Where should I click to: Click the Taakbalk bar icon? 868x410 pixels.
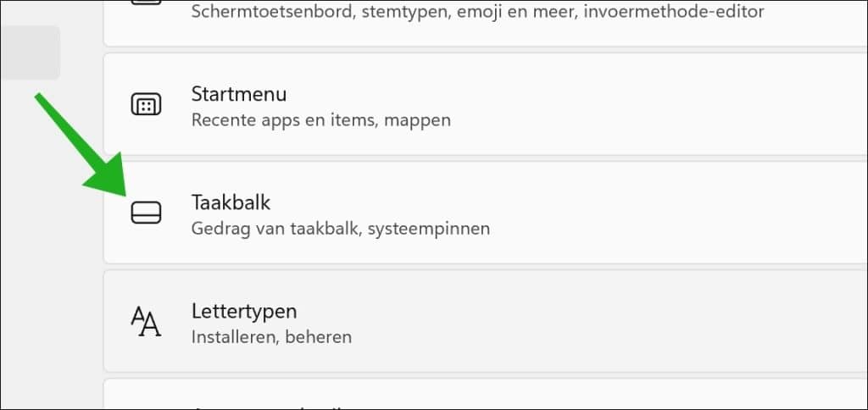146,213
